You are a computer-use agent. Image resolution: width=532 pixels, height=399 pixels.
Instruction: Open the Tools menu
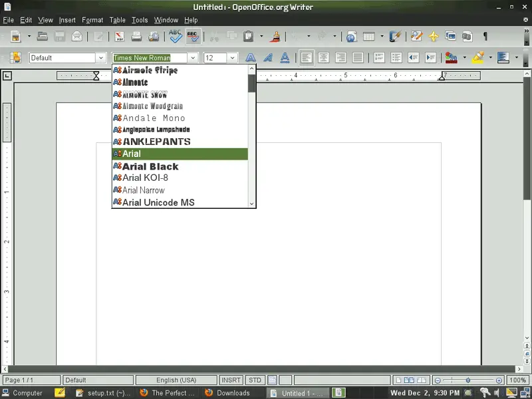tap(140, 20)
